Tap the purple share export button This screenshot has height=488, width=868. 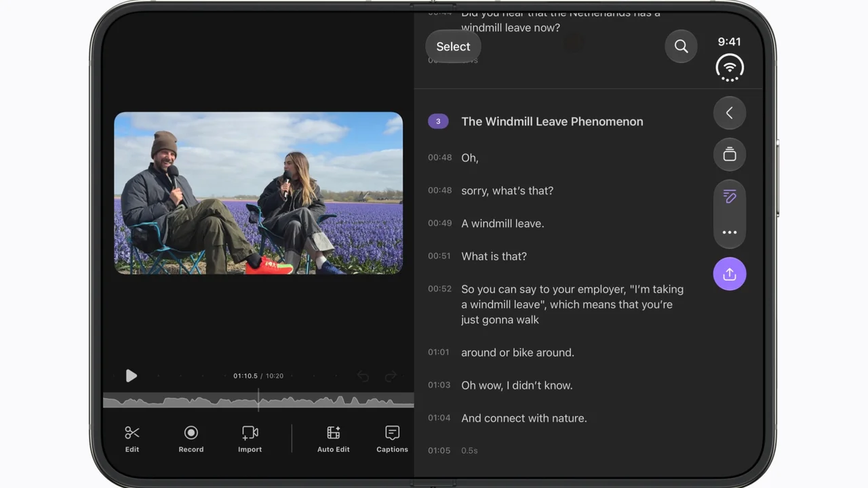[x=730, y=274]
